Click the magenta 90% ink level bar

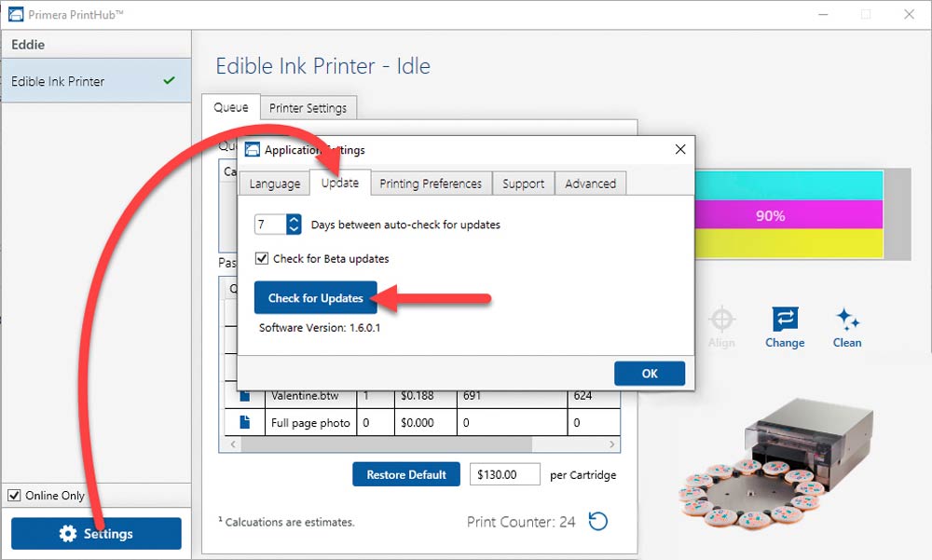[788, 215]
